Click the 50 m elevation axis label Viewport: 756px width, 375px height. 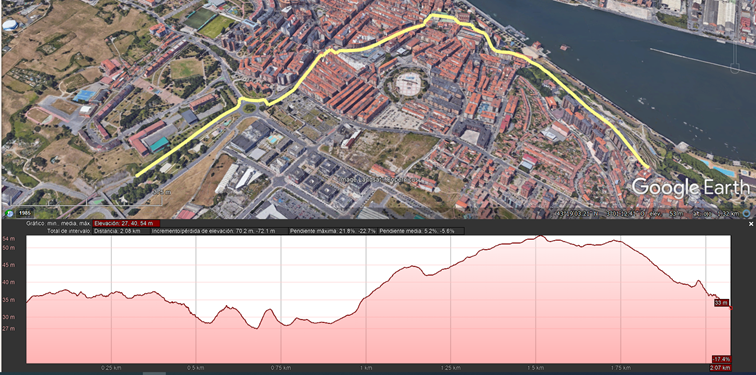pos(8,248)
